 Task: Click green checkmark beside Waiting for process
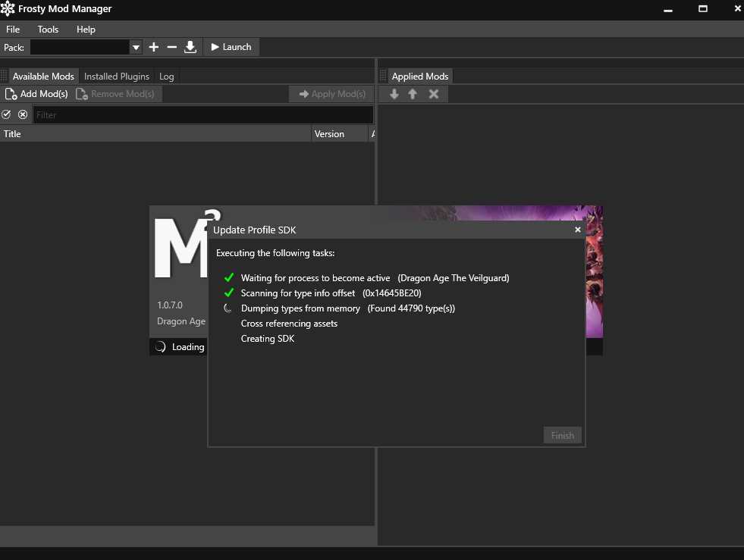tap(229, 277)
